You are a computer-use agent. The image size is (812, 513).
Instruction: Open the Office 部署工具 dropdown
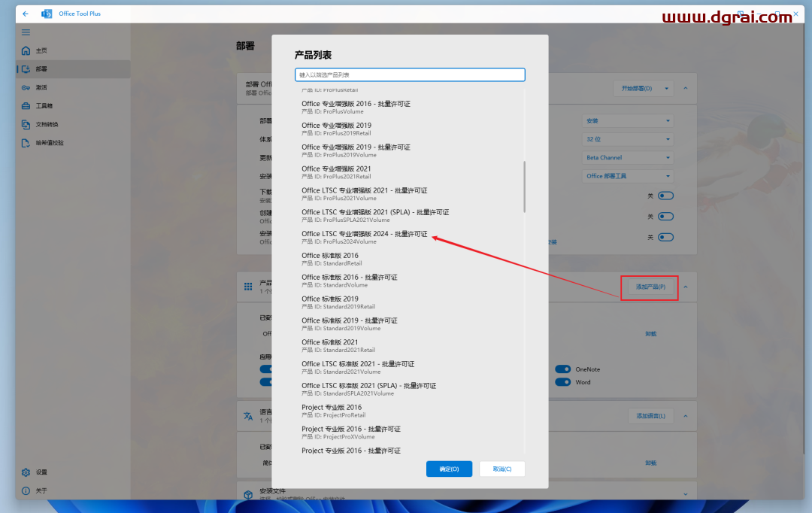[x=628, y=176]
